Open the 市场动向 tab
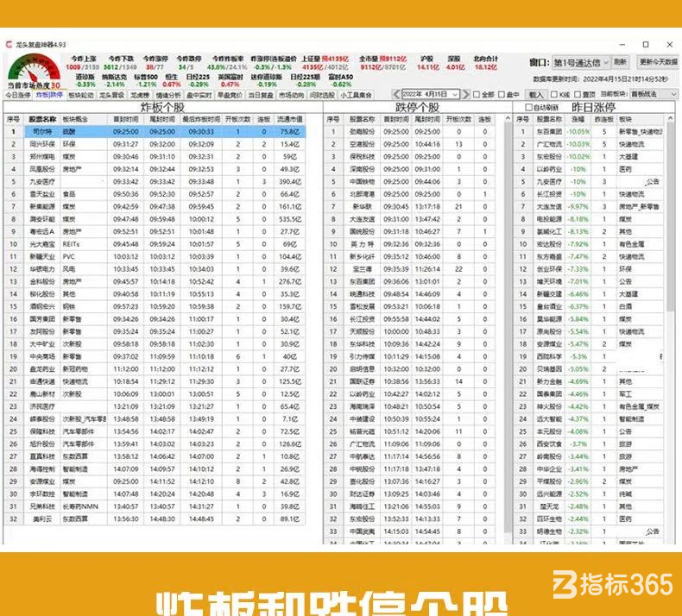 point(291,95)
